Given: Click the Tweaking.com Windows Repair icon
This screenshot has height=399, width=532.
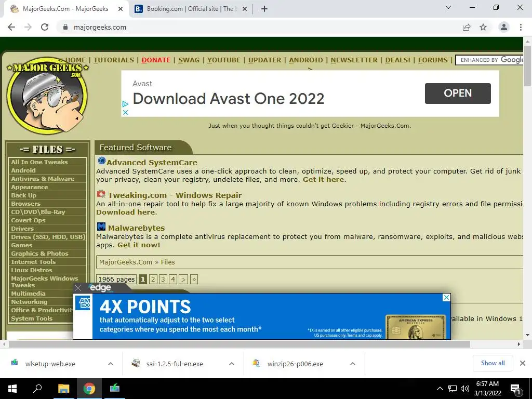Looking at the screenshot, I should 101,194.
